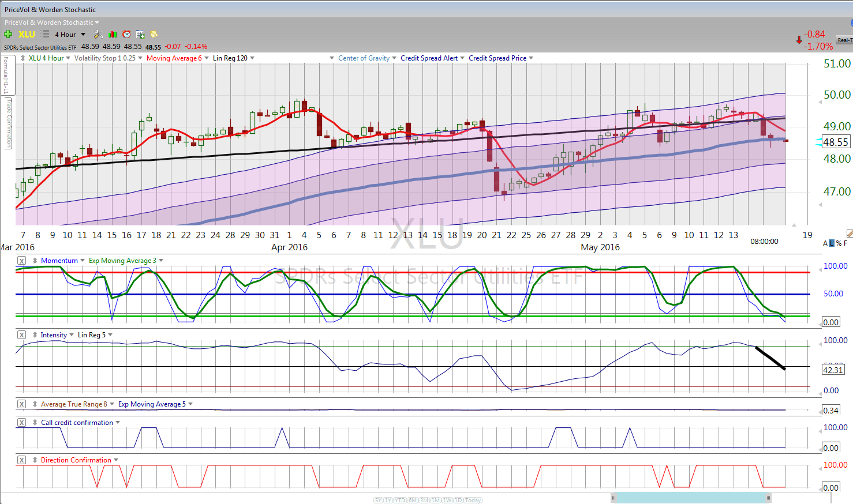Set chart range to 6M
The image size is (853, 504).
pos(412,501)
